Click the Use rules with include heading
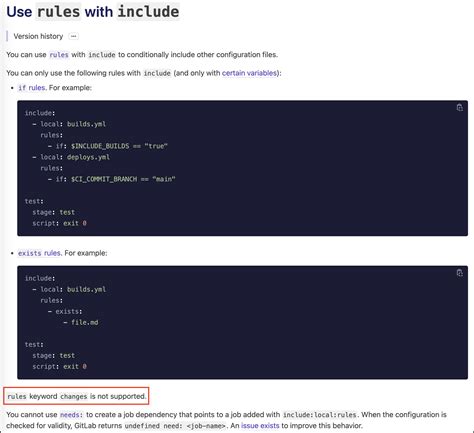The height and width of the screenshot is (433, 474). click(x=93, y=12)
